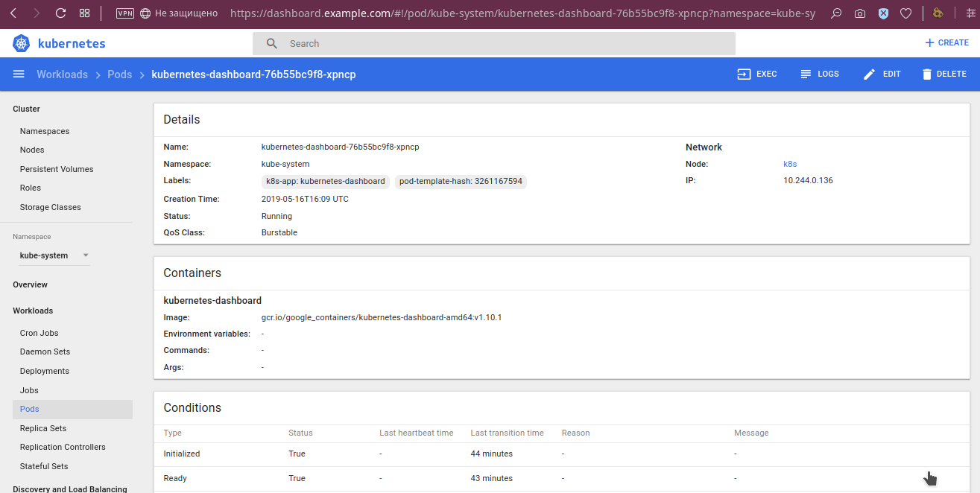Click the container image path text

click(382, 317)
